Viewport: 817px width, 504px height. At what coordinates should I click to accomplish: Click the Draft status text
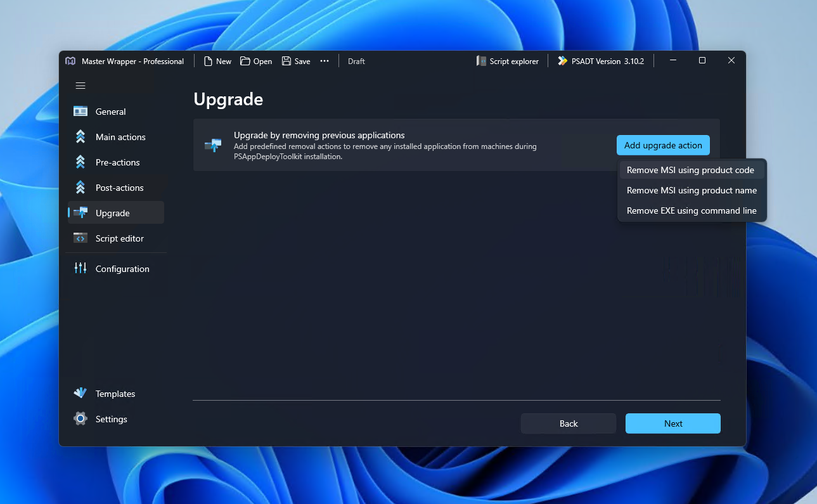pos(356,61)
